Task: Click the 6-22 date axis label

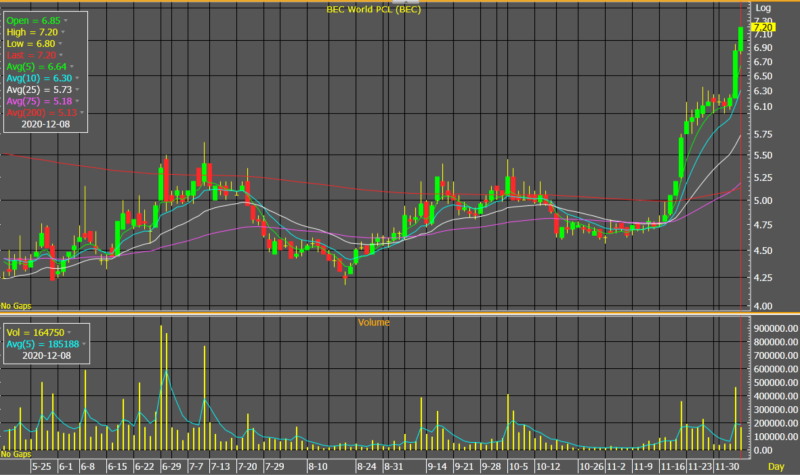Action: pyautogui.click(x=144, y=466)
